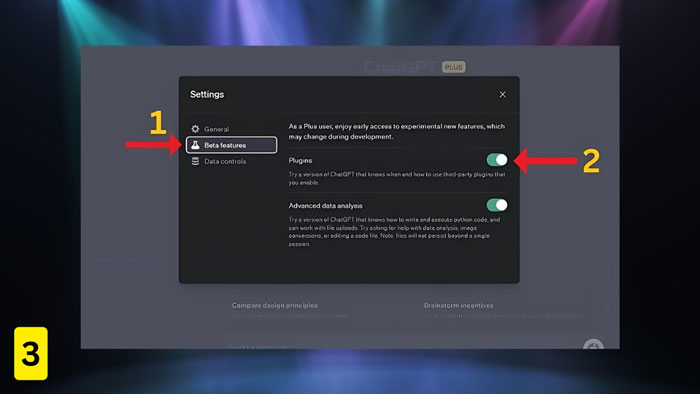
Task: Click the Plus user early-access description text
Action: (x=396, y=131)
